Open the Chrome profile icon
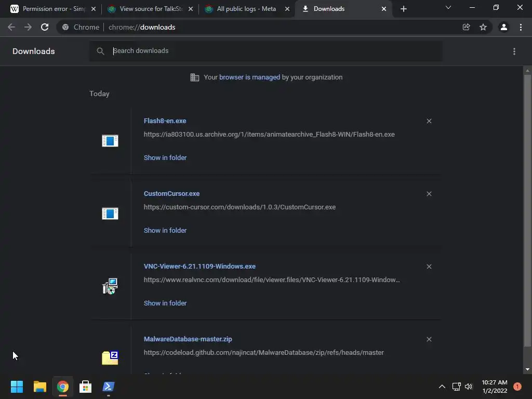Screen dimensions: 532x399 (x=504, y=27)
